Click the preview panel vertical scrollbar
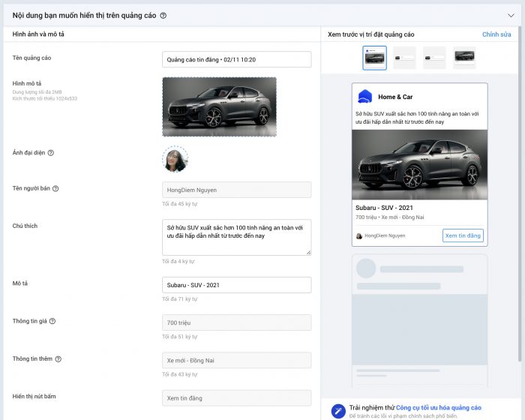Image resolution: width=525 pixels, height=420 pixels. 519,194
